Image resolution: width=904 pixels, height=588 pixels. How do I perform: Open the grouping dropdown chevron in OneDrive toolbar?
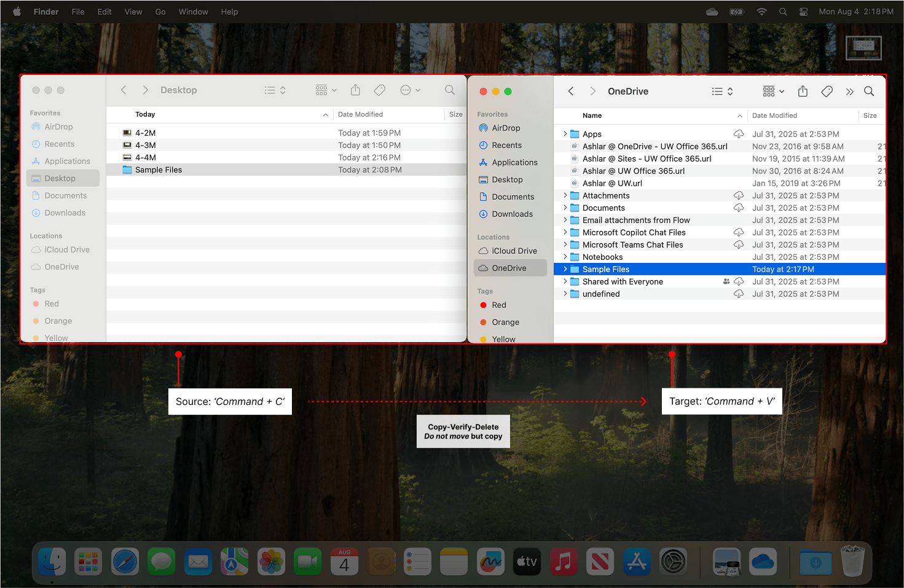(x=782, y=91)
